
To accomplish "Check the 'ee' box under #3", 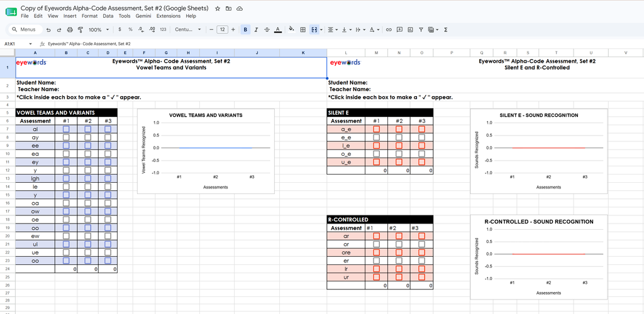I will (108, 146).
